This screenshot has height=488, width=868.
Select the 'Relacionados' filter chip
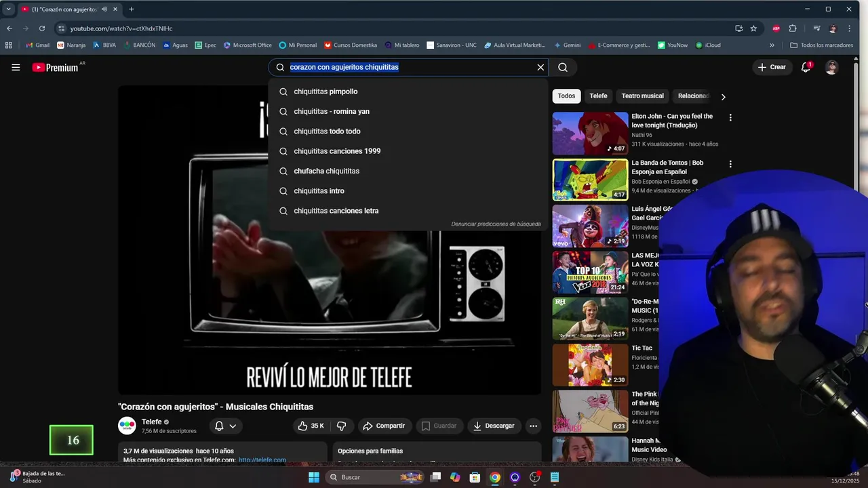(693, 96)
